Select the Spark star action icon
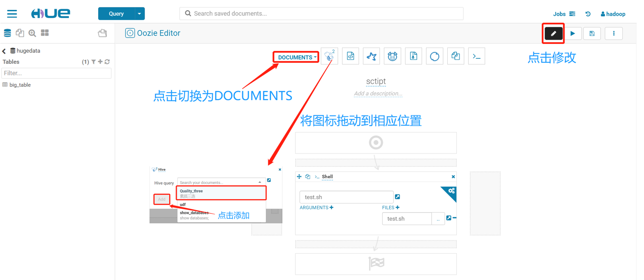Image resolution: width=644 pixels, height=280 pixels. [371, 56]
